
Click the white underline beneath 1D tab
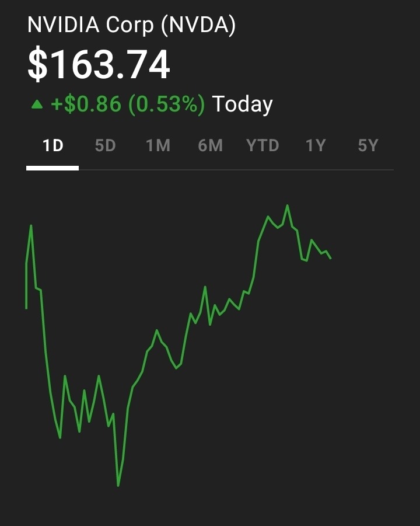tap(52, 168)
